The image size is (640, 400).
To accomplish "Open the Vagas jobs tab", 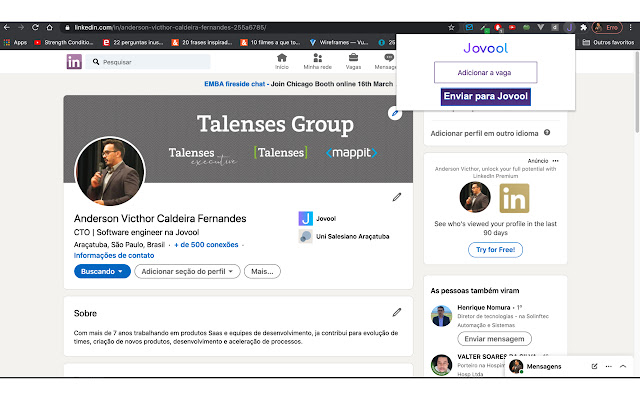I will point(353,62).
